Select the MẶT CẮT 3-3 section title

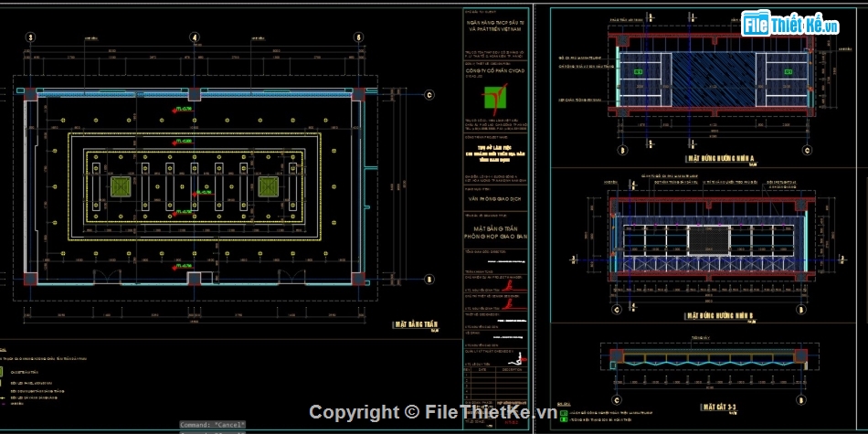coord(719,405)
